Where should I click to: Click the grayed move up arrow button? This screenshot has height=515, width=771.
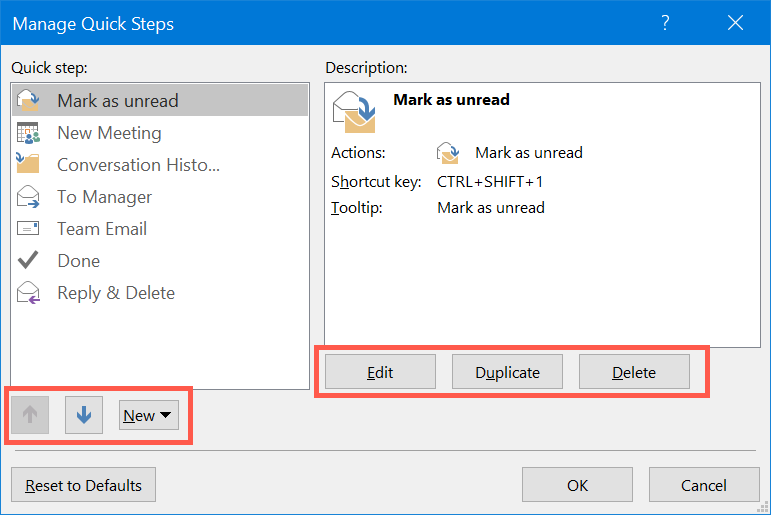pyautogui.click(x=30, y=415)
